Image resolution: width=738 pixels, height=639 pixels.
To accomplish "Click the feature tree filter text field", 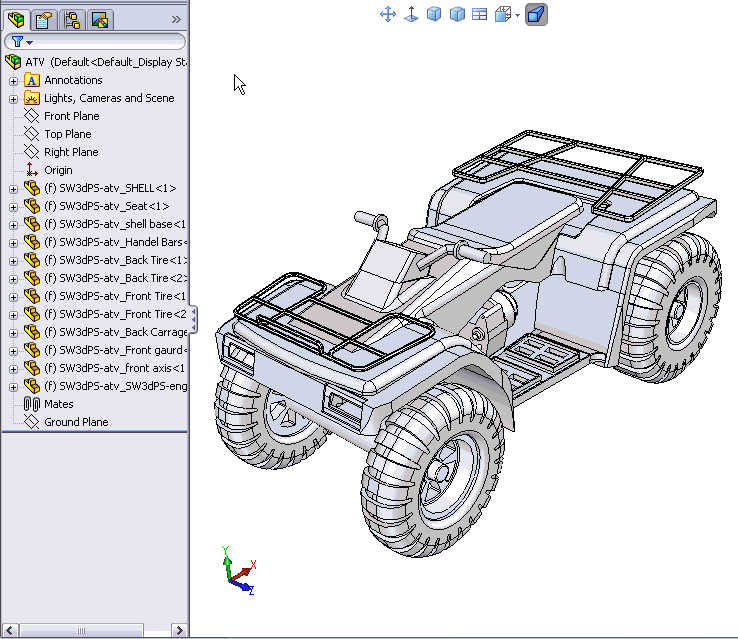I will click(108, 42).
